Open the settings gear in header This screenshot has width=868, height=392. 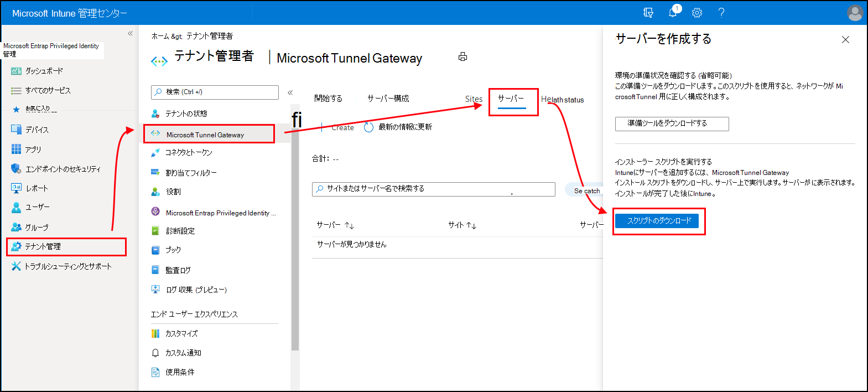(697, 13)
